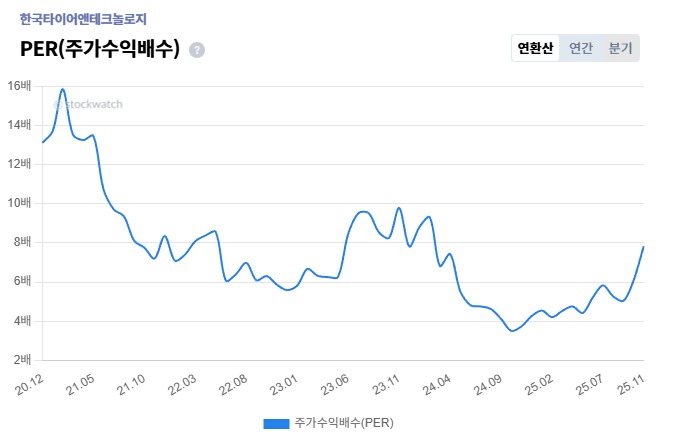Pick the 21.10 x-axis label
Viewport: 675px width, 444px height.
(x=132, y=384)
